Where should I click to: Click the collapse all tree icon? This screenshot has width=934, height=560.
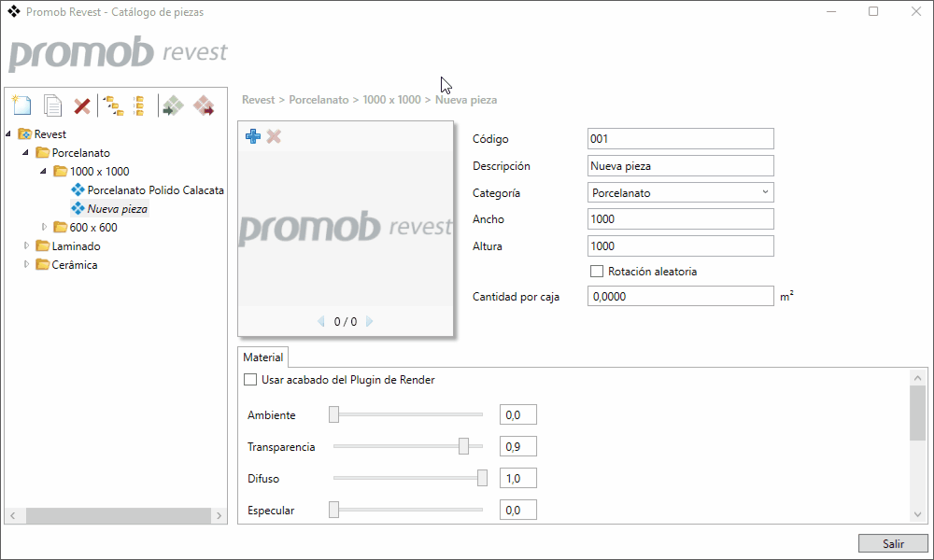(139, 105)
